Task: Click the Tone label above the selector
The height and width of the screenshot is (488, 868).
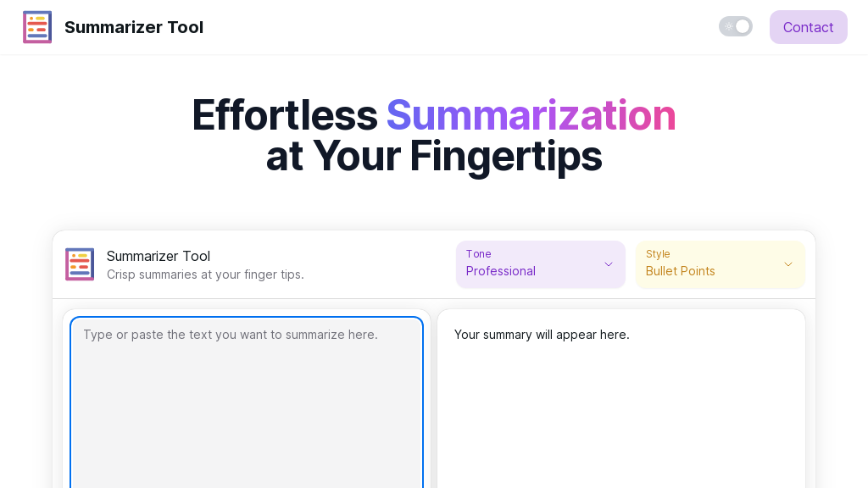Action: (478, 253)
